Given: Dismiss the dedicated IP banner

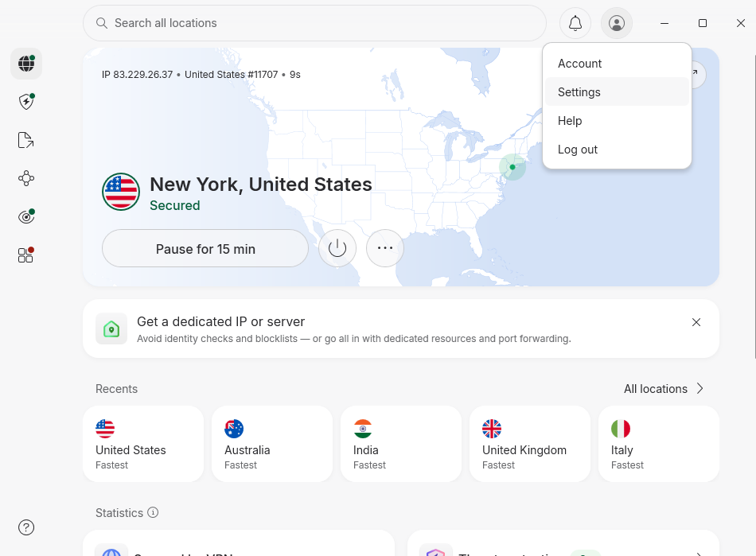Looking at the screenshot, I should click(x=696, y=322).
